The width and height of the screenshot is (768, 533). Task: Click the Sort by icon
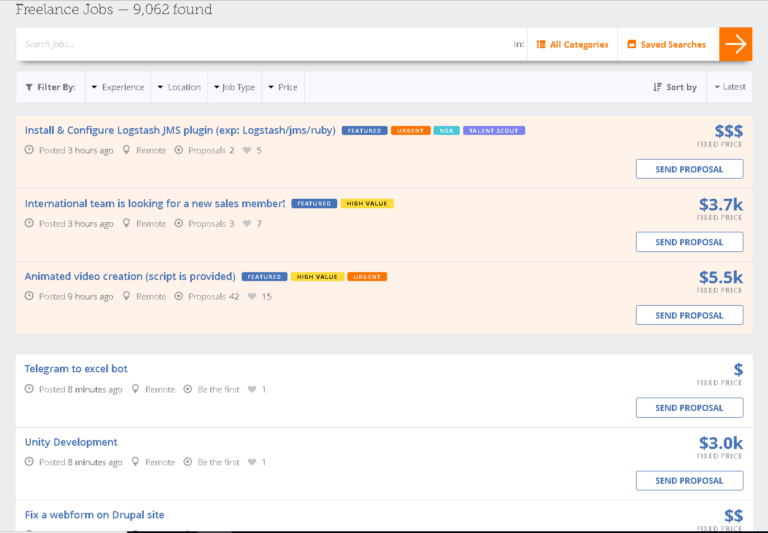(x=657, y=87)
